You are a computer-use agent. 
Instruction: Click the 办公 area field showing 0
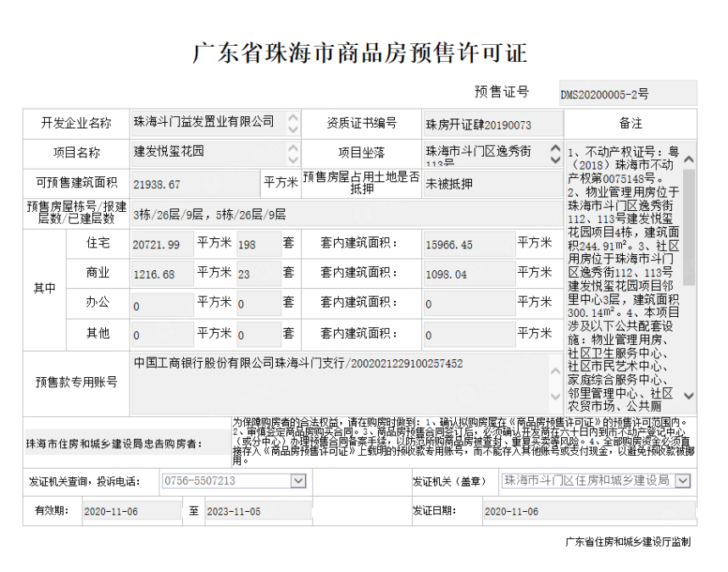[163, 304]
